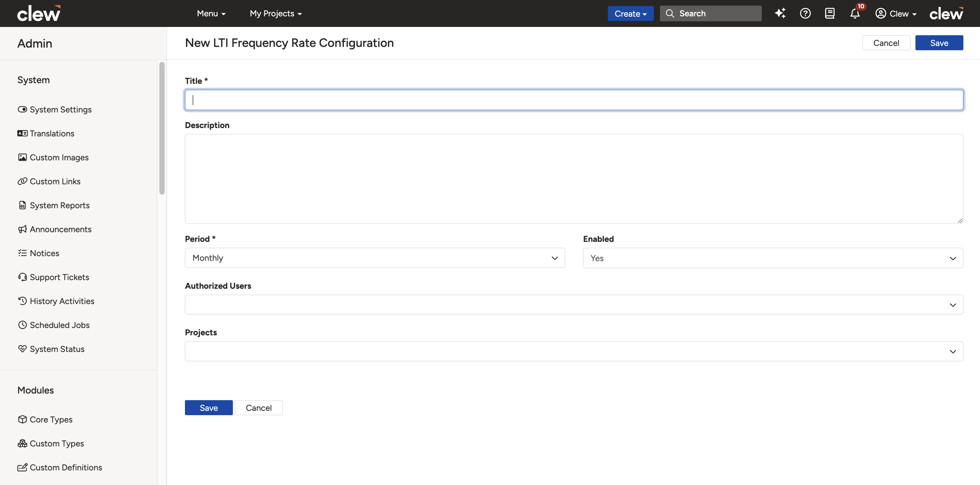The width and height of the screenshot is (980, 485).
Task: Open the help question mark icon
Action: click(x=805, y=13)
